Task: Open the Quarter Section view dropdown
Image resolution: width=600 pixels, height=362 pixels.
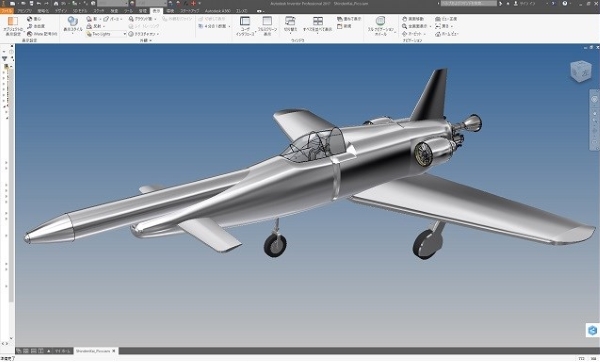Action: coord(215,26)
